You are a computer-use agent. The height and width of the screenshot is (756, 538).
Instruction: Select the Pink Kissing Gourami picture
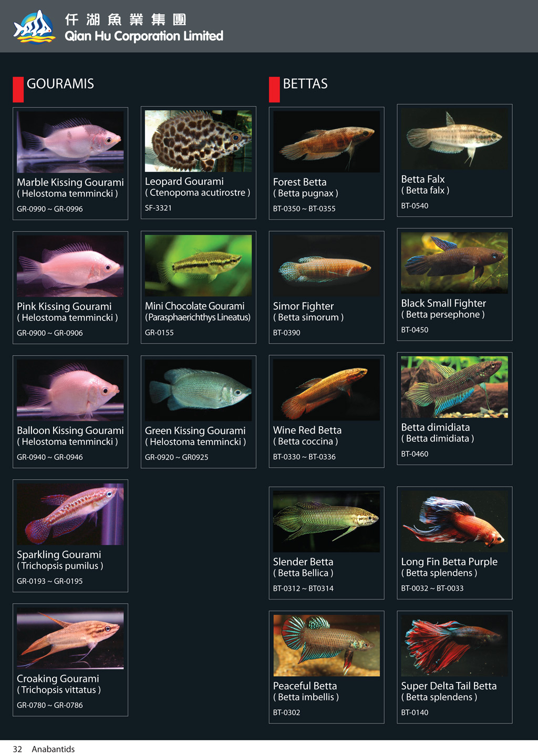coord(70,266)
